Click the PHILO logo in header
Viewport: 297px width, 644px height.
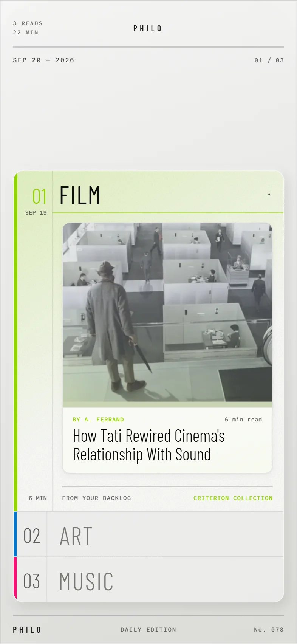[148, 28]
